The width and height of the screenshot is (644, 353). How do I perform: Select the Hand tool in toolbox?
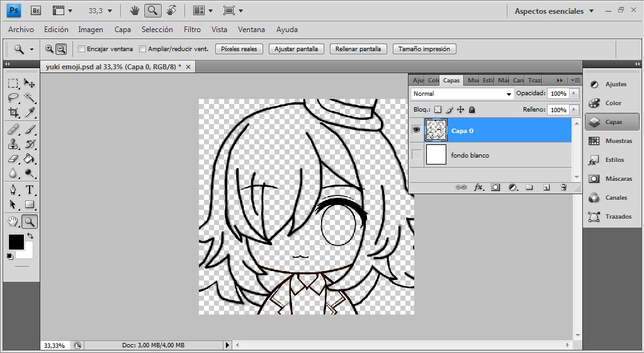tap(13, 222)
